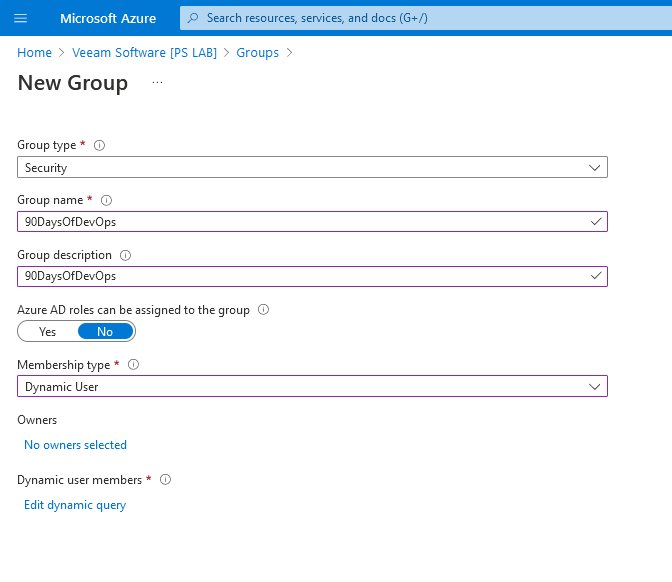Select No for Azure AD roles
This screenshot has height=582, width=672.
(x=105, y=331)
